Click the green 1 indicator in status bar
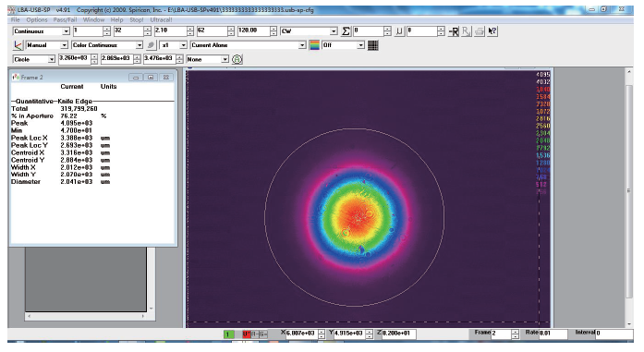This screenshot has height=352, width=644. [228, 334]
